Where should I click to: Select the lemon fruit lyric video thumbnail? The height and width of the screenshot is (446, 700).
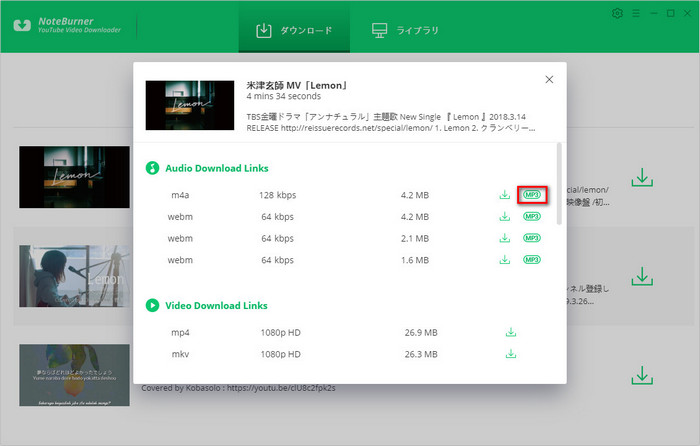click(75, 375)
